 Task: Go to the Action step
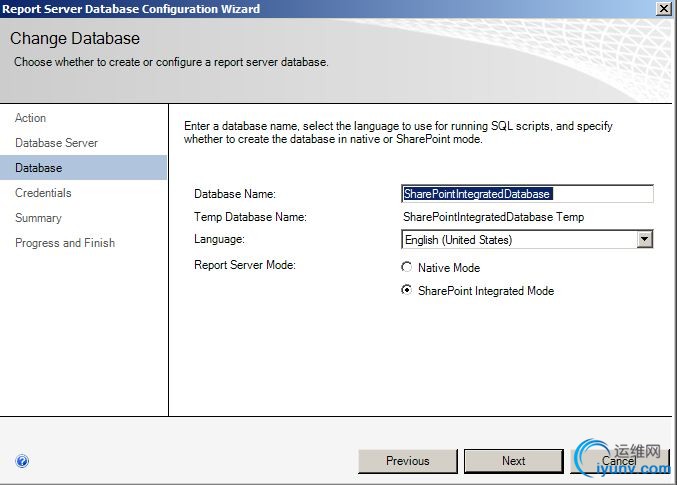[30, 118]
